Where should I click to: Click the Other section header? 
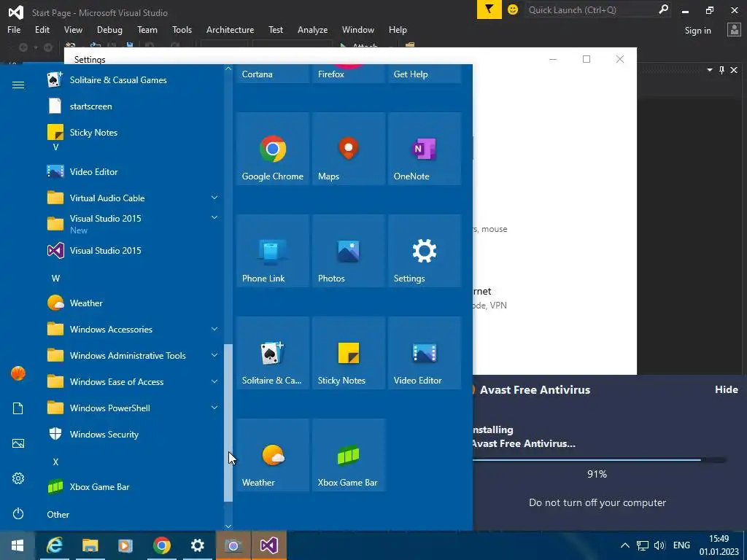[x=58, y=514]
